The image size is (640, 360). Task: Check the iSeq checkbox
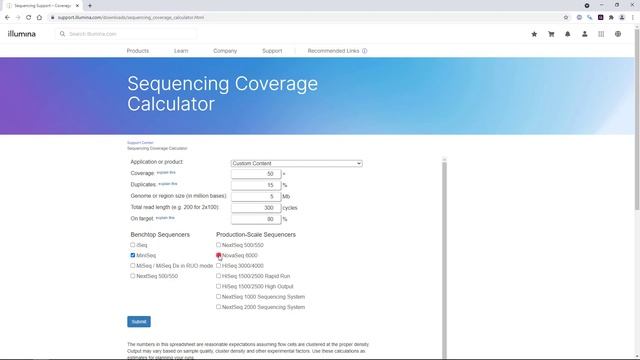(133, 245)
